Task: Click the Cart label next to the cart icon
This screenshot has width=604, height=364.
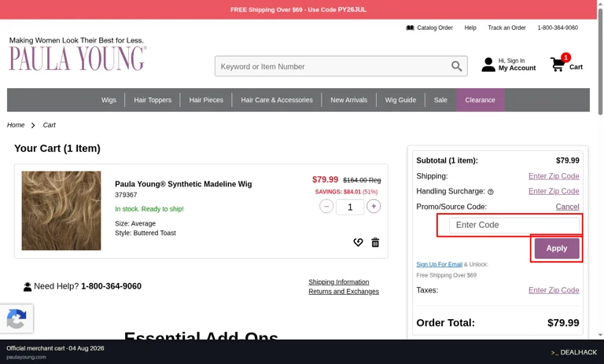Action: pos(576,67)
